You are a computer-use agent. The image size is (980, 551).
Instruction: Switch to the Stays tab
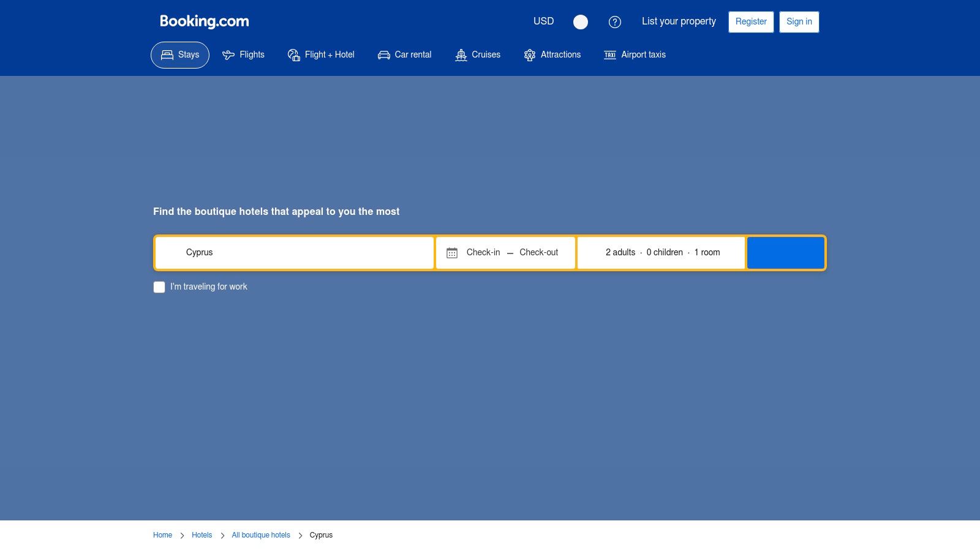[179, 54]
